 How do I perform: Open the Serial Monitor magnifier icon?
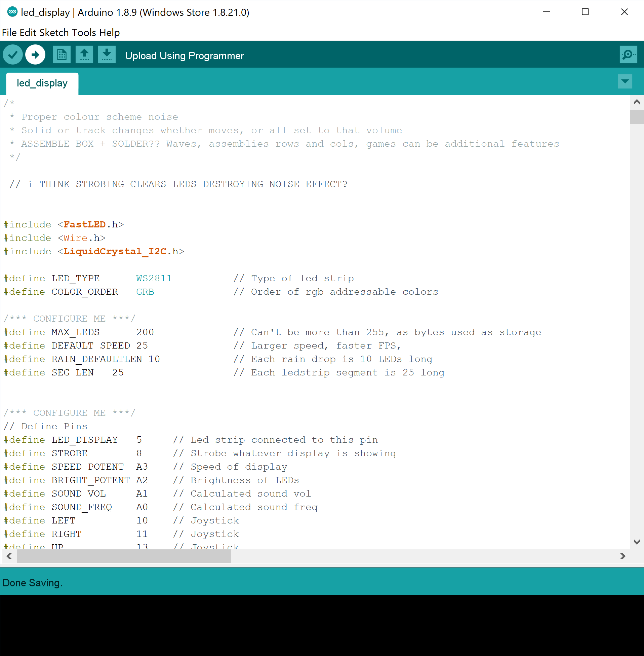[x=628, y=54]
